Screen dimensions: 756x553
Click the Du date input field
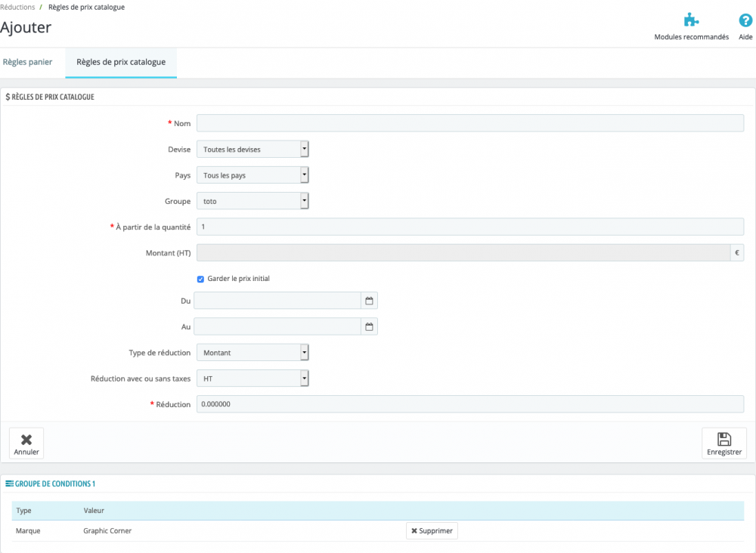pos(277,301)
